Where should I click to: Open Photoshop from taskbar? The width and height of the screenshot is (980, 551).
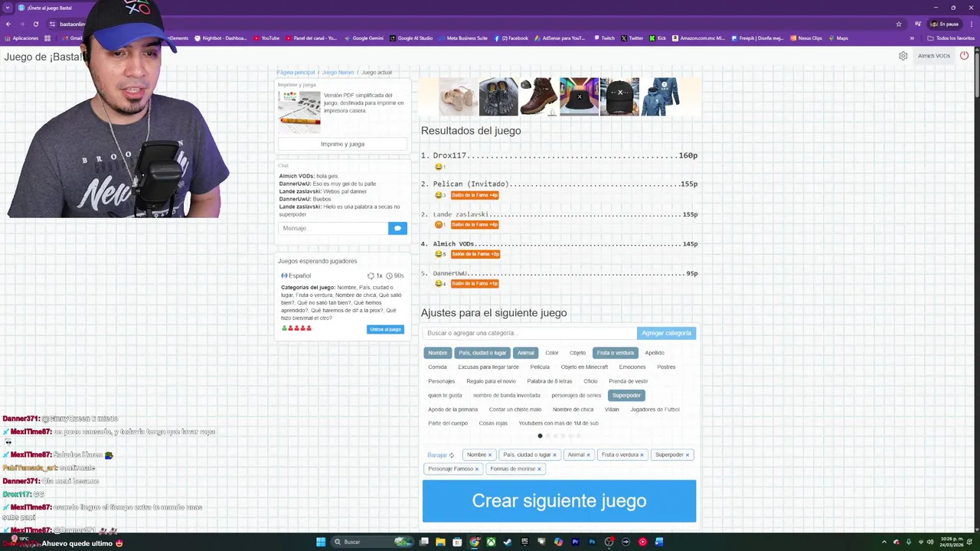(x=592, y=542)
